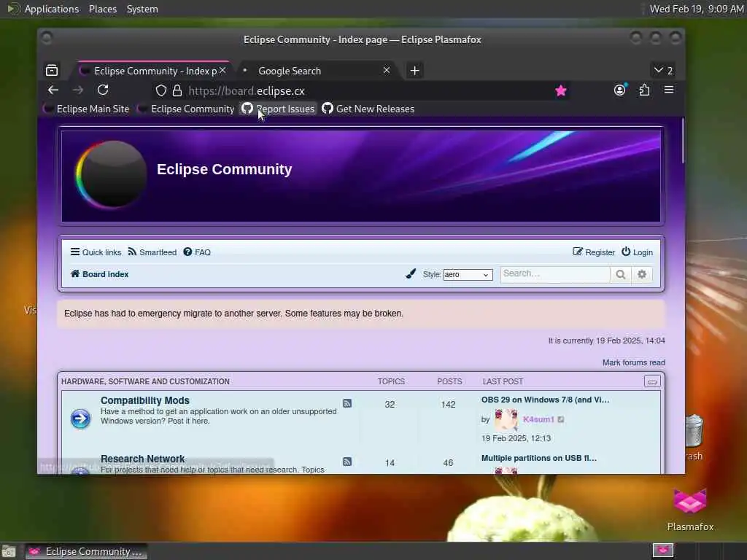
Task: Select Eclipse Community taskbar window button
Action: pyautogui.click(x=86, y=551)
